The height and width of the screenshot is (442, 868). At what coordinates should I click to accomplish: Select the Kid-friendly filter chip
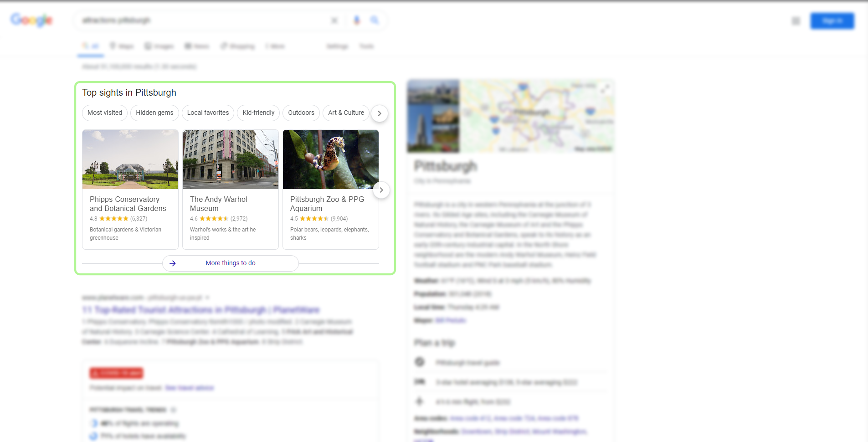(x=258, y=113)
